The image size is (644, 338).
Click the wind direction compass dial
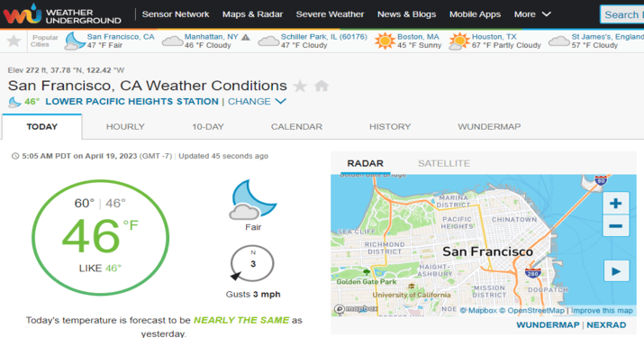pyautogui.click(x=252, y=263)
